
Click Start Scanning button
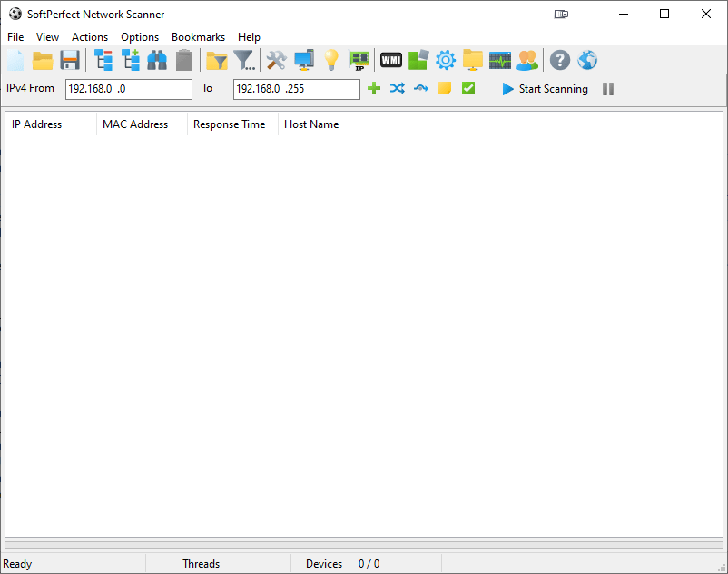545,89
